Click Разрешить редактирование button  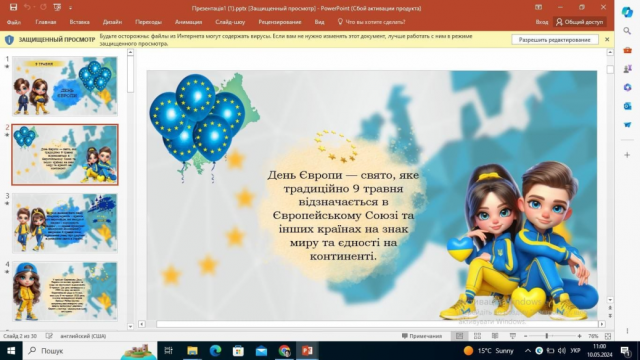pos(554,40)
